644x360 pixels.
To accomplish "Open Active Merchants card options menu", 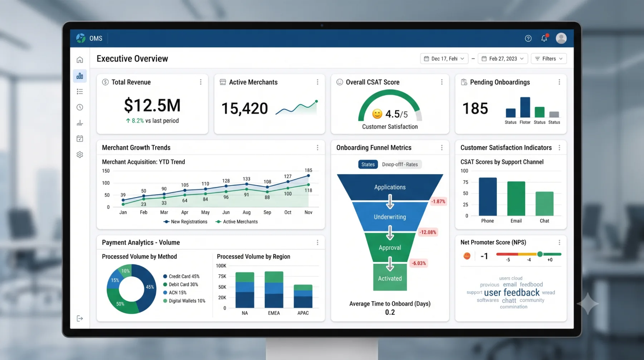I will pos(317,82).
